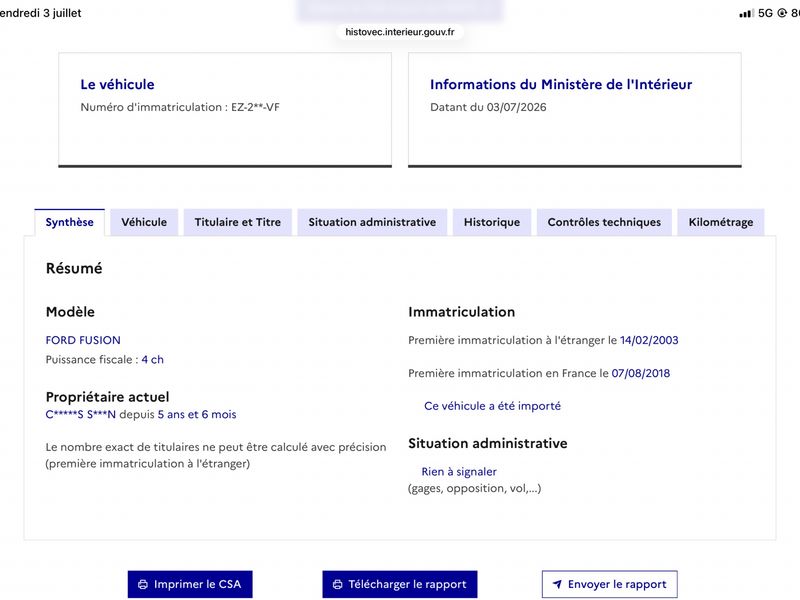Click the FORD FUSION model text
The height and width of the screenshot is (600, 800).
(83, 340)
